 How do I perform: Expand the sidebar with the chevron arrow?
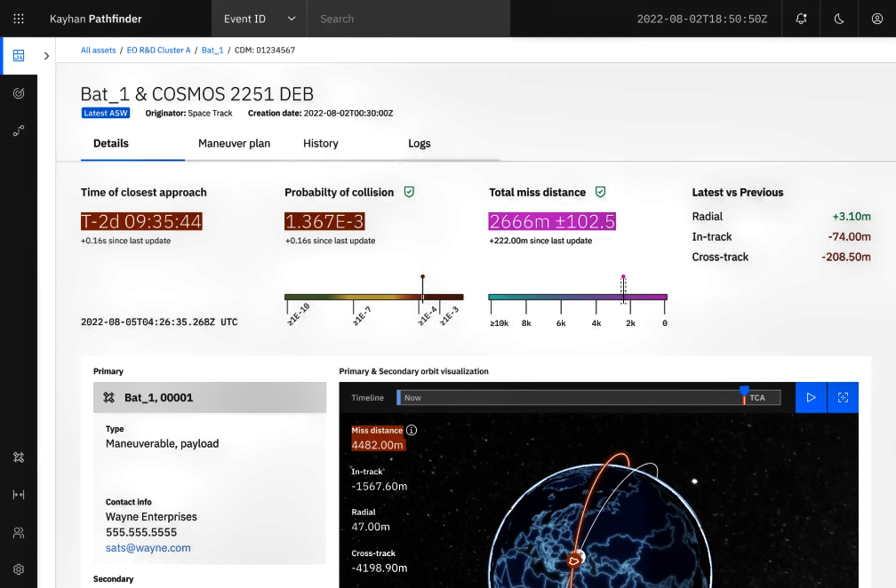pyautogui.click(x=46, y=56)
